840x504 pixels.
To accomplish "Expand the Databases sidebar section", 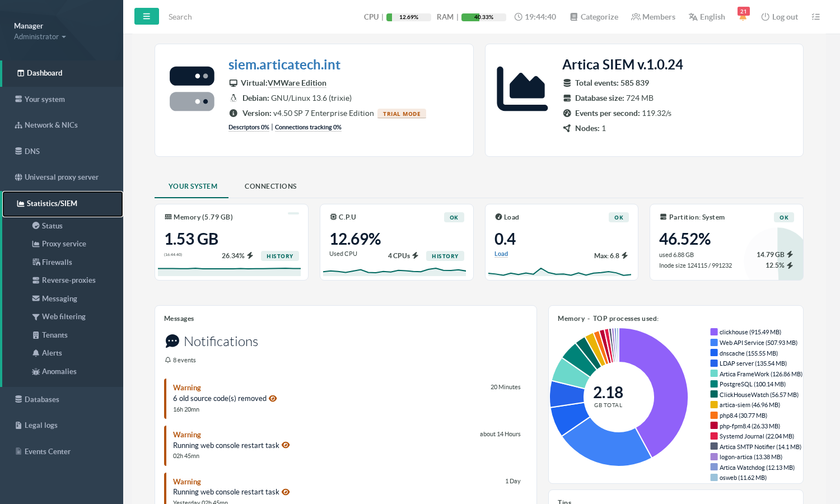I will click(62, 399).
